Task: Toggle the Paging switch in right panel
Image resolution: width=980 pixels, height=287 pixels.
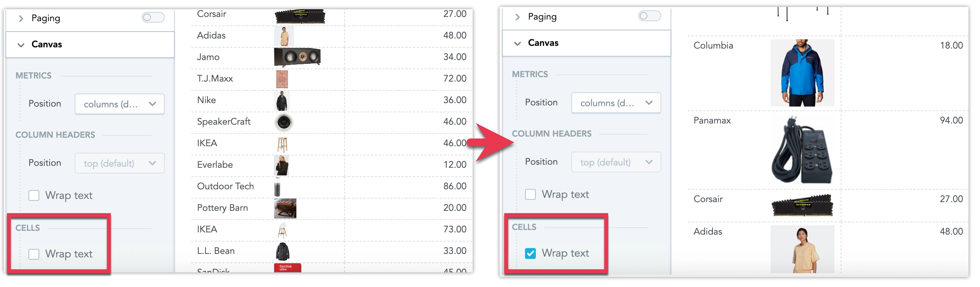Action: point(649,16)
